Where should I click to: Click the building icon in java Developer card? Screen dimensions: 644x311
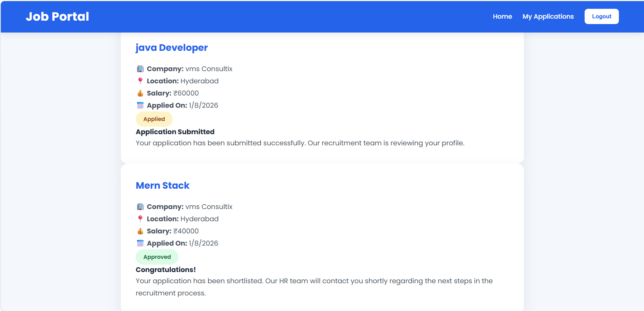click(140, 69)
